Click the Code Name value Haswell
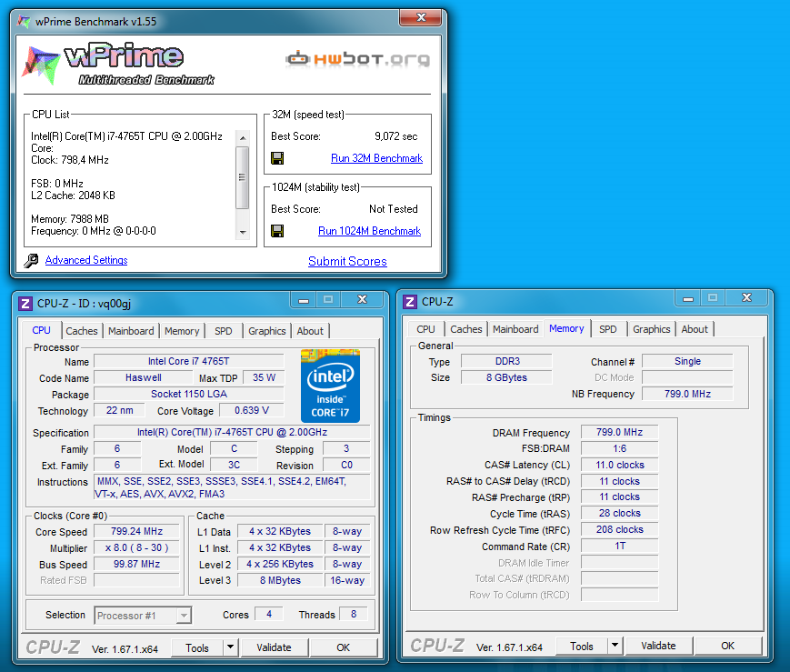Image resolution: width=790 pixels, height=672 pixels. (144, 377)
